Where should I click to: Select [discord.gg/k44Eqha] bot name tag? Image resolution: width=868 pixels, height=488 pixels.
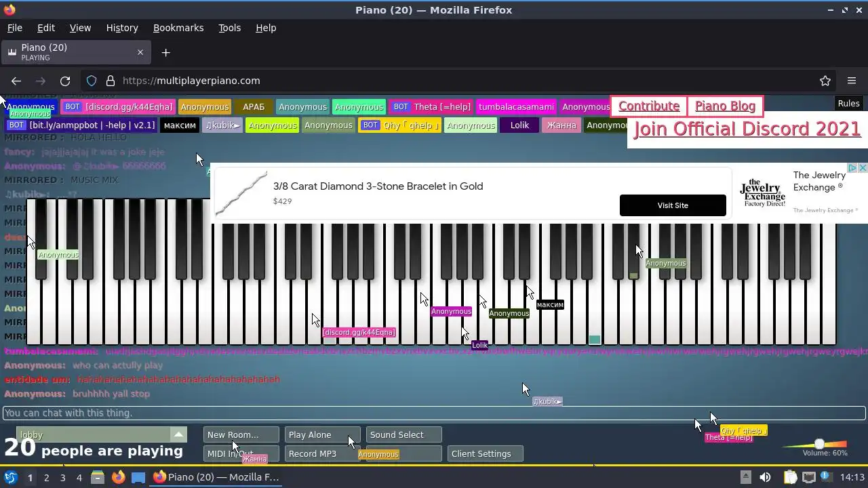pos(119,107)
